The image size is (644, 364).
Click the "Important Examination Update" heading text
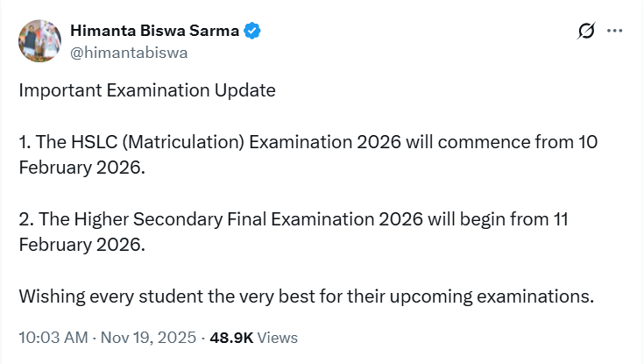[147, 90]
